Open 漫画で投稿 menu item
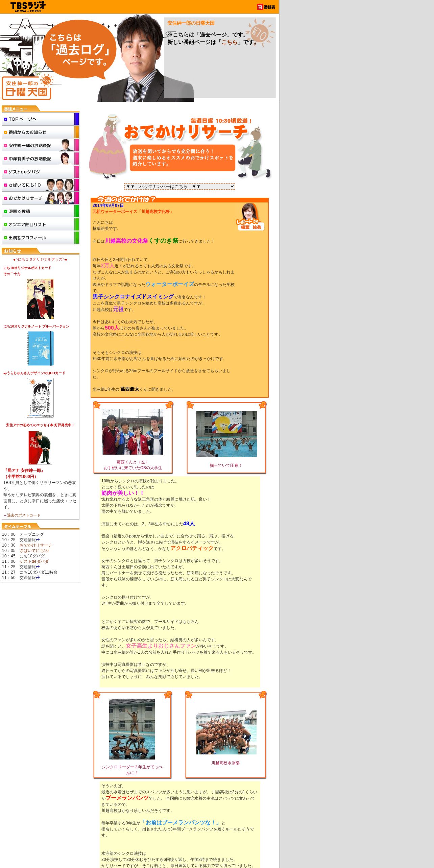The height and width of the screenshot is (868, 434). click(x=40, y=211)
